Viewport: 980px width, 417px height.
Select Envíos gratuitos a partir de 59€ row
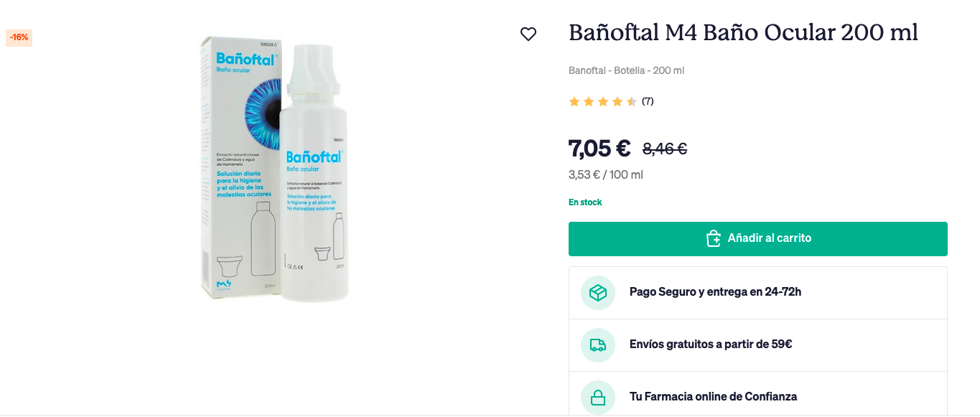758,345
